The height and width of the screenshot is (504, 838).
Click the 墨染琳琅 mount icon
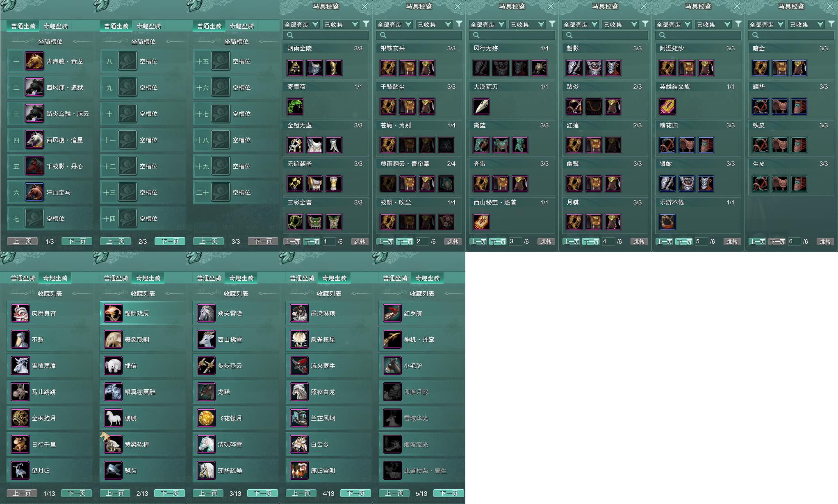pyautogui.click(x=299, y=313)
